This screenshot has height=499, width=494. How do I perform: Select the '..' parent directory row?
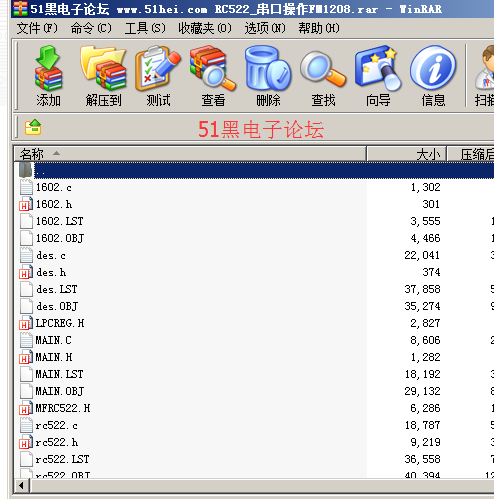point(263,170)
